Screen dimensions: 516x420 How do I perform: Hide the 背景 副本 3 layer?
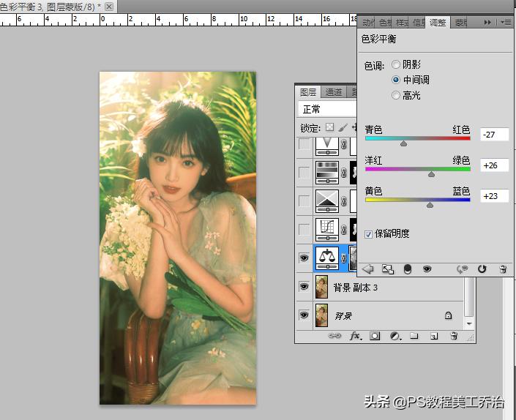(x=304, y=287)
